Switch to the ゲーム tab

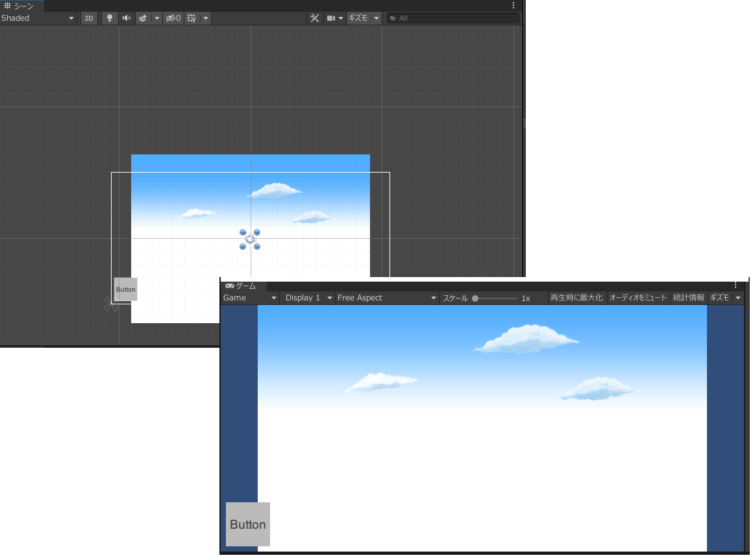coord(241,286)
